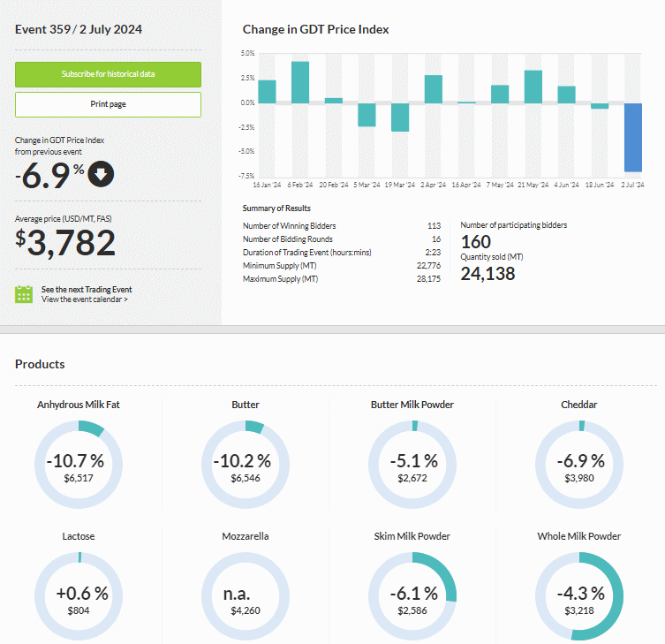
Task: Open the Whole Milk Powder donut chart
Action: (x=579, y=596)
